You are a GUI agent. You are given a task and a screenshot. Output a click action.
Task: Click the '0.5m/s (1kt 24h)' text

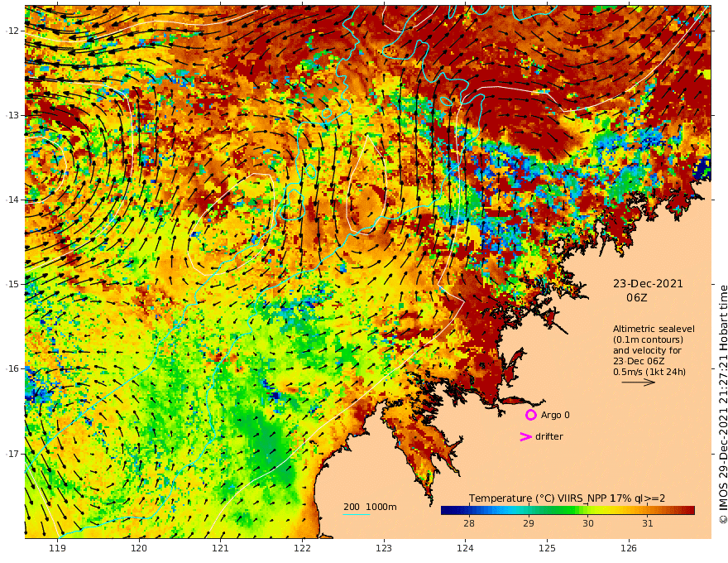pyautogui.click(x=649, y=372)
